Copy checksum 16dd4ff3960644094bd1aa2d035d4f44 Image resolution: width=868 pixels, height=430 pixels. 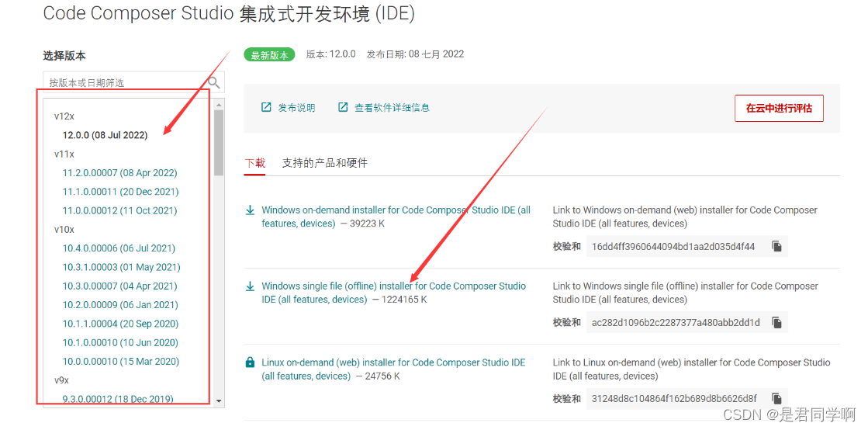tap(776, 247)
